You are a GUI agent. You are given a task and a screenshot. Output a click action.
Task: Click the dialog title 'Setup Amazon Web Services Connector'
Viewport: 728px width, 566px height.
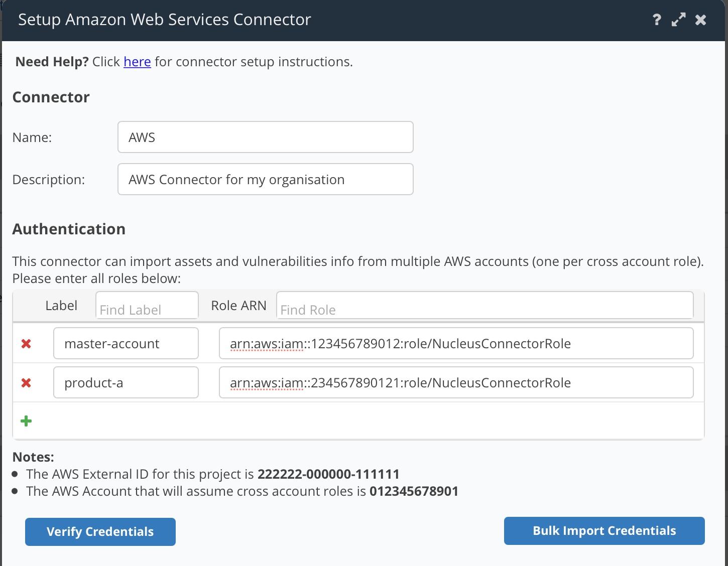point(165,20)
